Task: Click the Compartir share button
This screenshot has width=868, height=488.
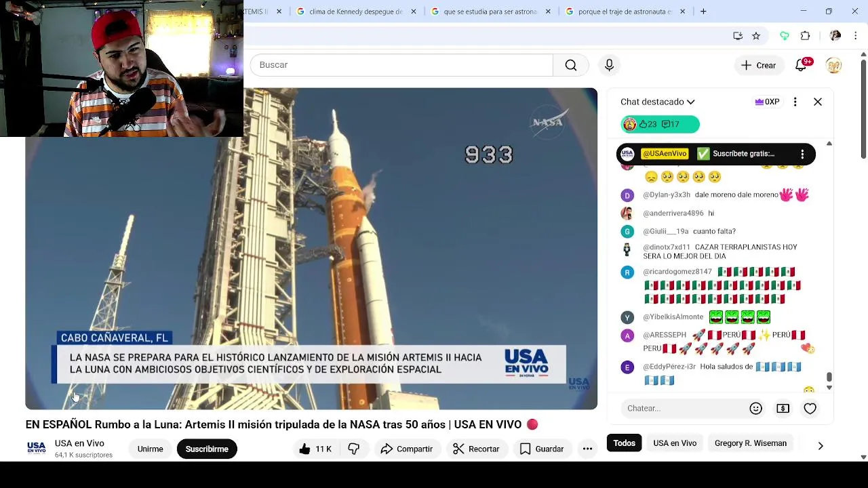Action: pos(406,449)
